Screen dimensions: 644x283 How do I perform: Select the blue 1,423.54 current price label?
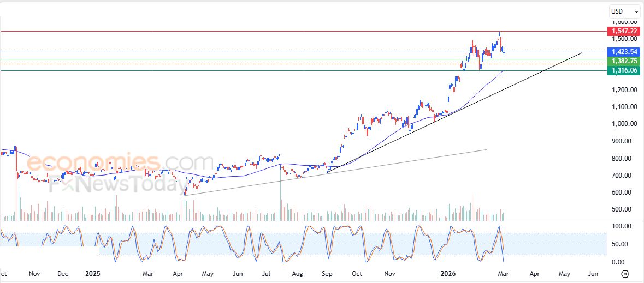pos(623,52)
